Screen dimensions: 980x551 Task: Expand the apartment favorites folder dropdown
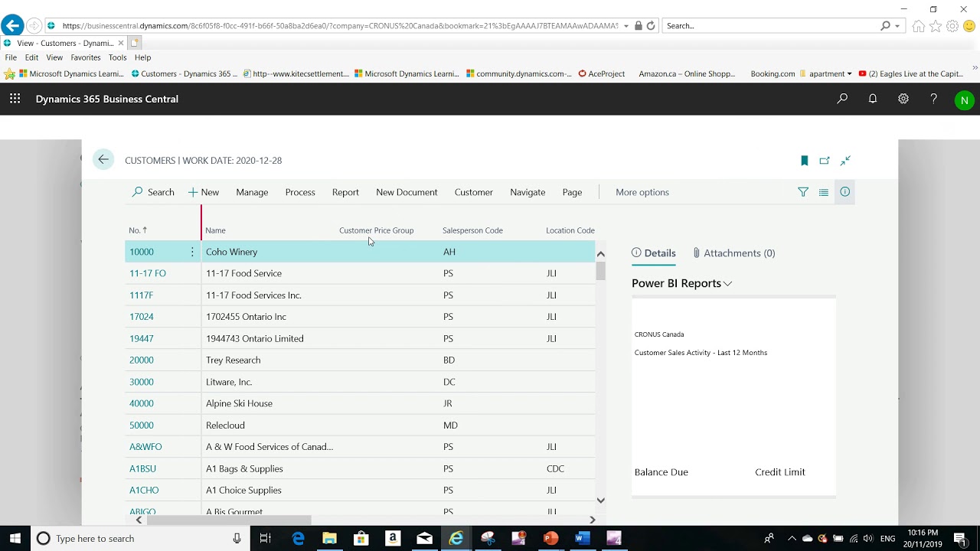(x=849, y=73)
